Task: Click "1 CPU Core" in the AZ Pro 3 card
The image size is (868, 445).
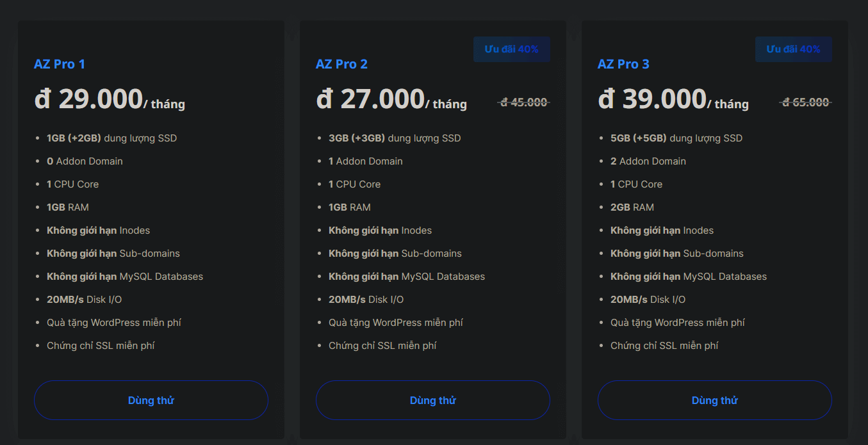Action: pos(637,184)
